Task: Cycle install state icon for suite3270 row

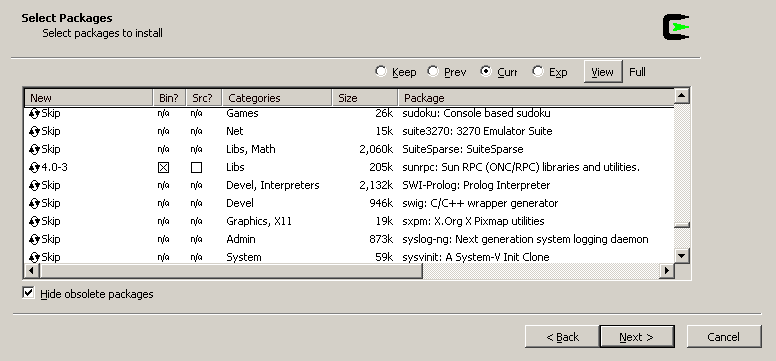Action: (x=34, y=132)
